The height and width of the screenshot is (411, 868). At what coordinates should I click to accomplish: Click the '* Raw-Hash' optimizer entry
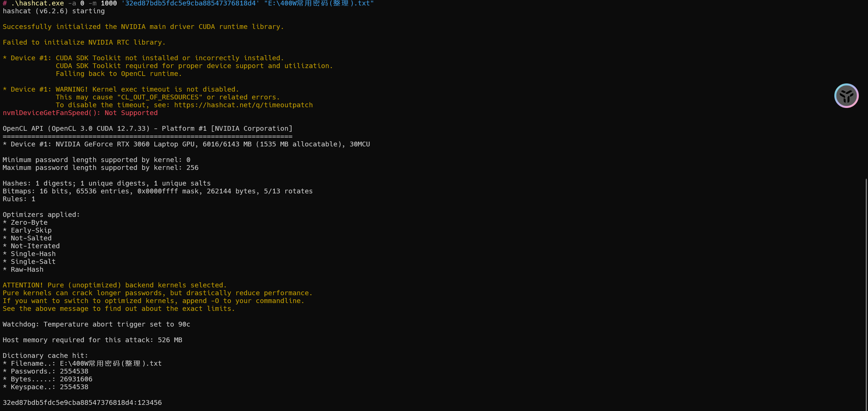23,269
